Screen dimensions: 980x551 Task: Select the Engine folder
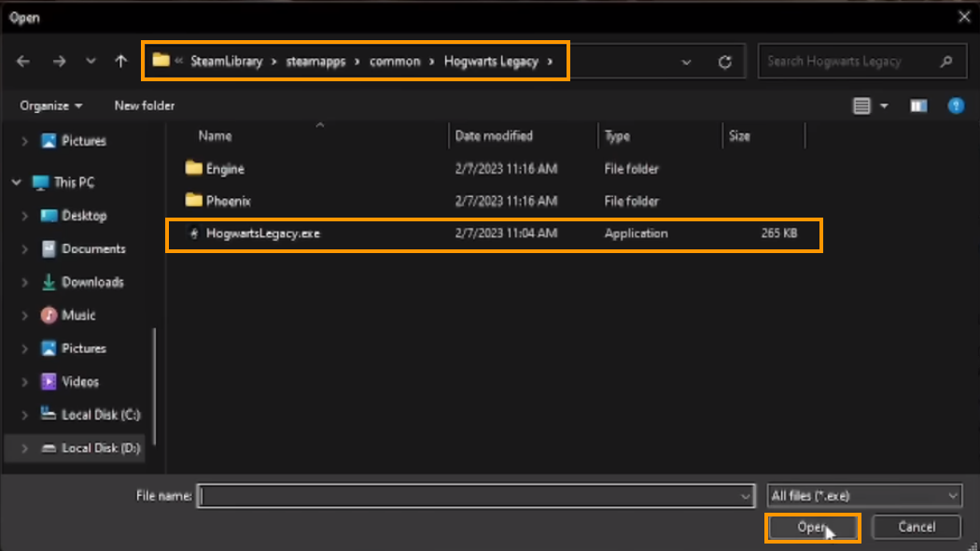click(226, 169)
